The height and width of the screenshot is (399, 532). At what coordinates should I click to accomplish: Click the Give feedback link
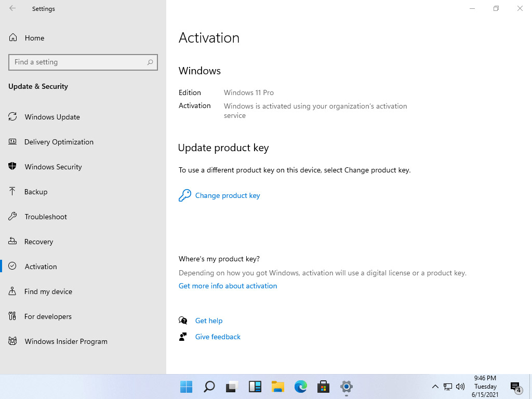[218, 337]
